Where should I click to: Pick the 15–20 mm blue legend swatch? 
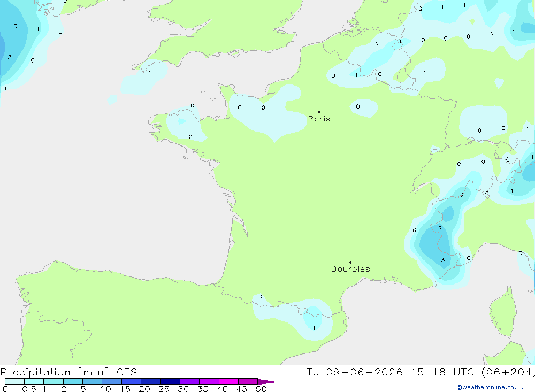(132, 381)
